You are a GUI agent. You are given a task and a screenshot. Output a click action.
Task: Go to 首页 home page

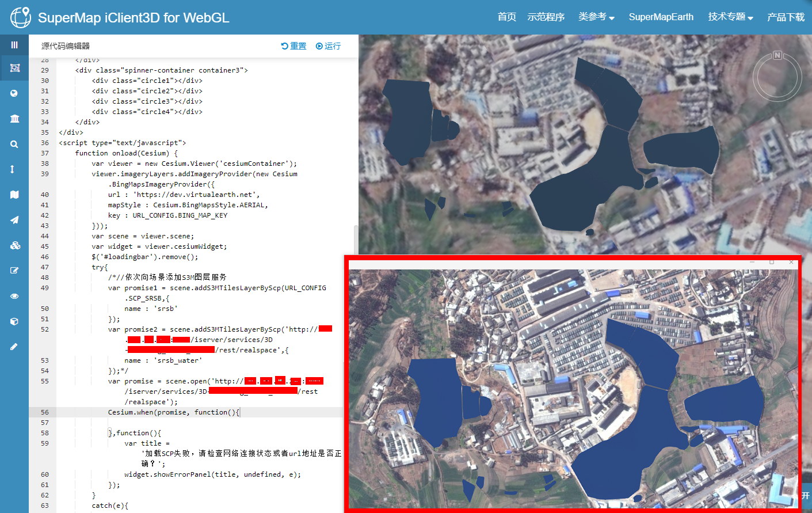coord(507,17)
